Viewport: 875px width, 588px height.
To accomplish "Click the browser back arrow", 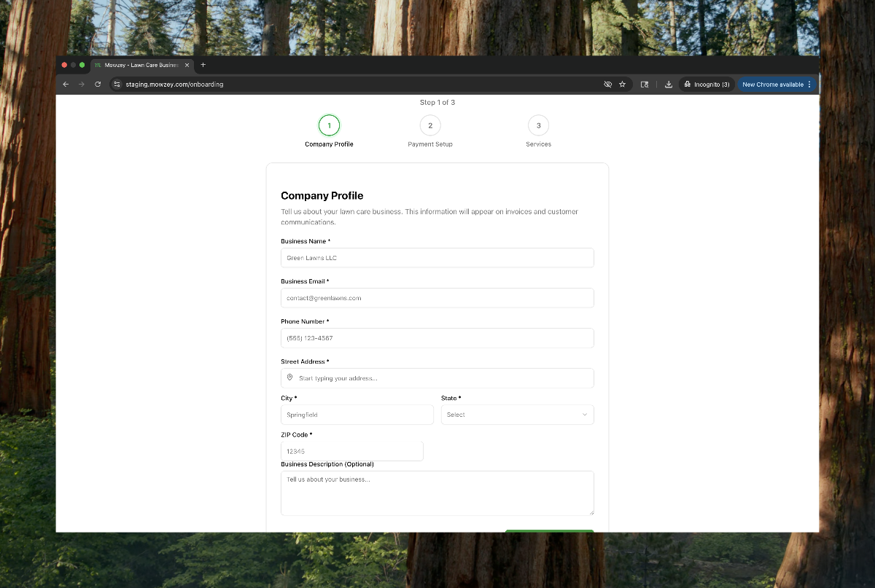I will 66,85.
